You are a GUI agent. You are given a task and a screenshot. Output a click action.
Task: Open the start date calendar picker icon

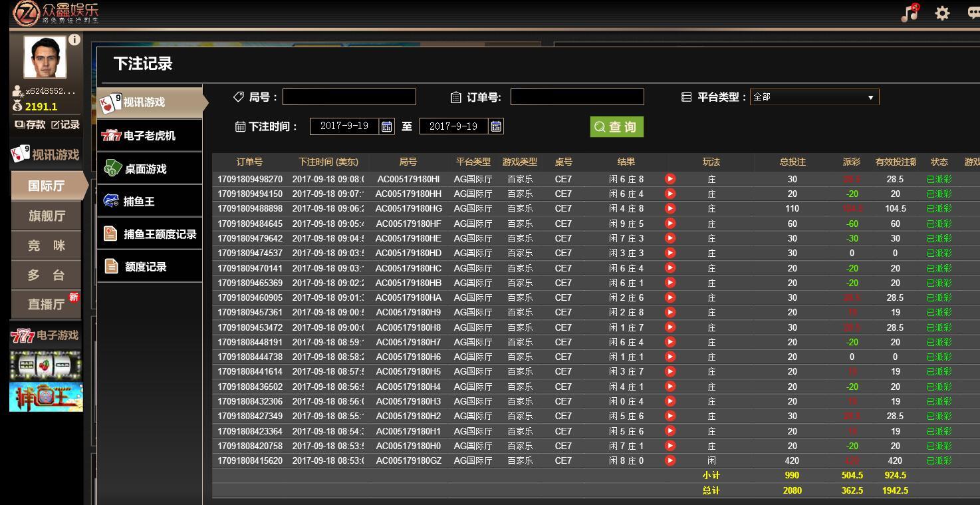pos(386,126)
